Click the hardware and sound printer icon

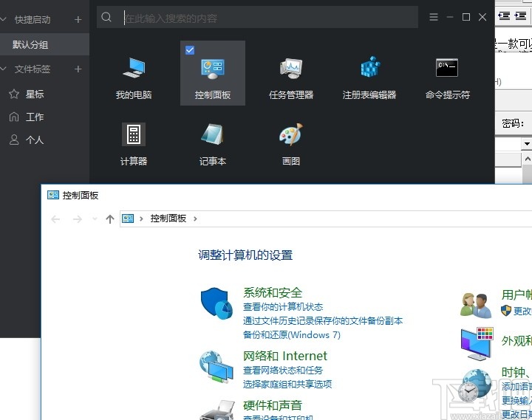[217, 410]
